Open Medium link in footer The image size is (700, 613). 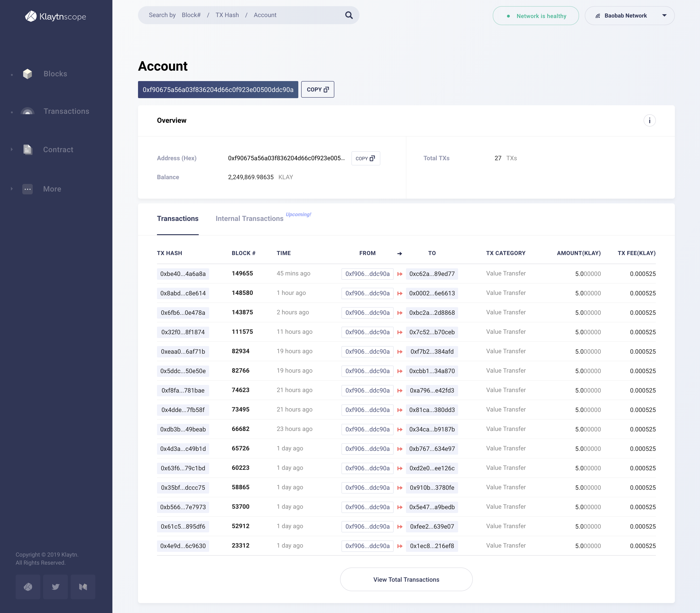coord(83,587)
